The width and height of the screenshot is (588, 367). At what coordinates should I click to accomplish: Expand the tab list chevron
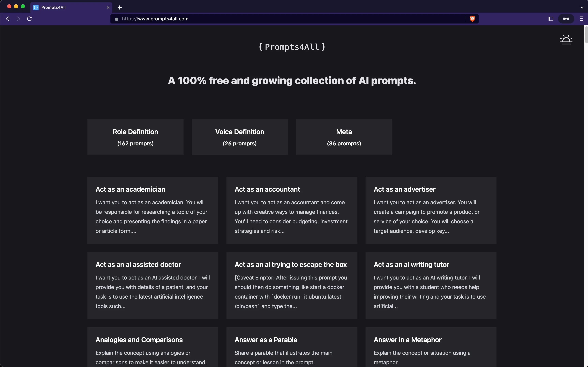pyautogui.click(x=582, y=7)
